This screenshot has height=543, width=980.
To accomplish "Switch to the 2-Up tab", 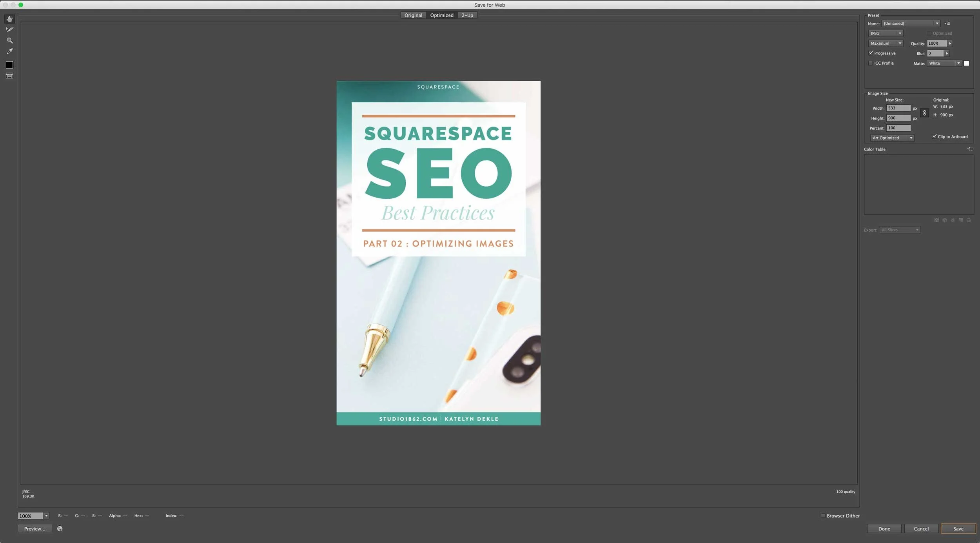I will point(467,15).
